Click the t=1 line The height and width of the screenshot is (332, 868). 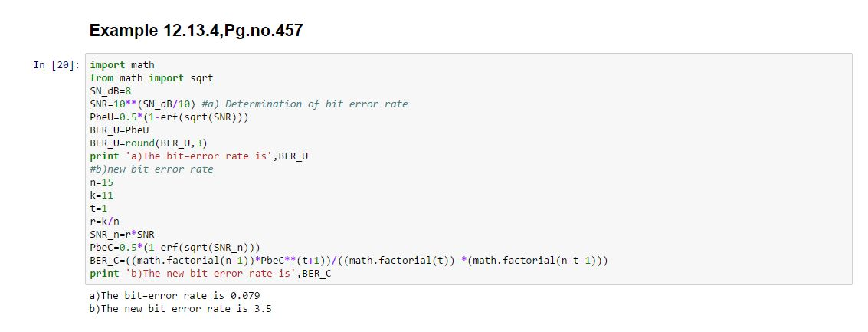[99, 209]
